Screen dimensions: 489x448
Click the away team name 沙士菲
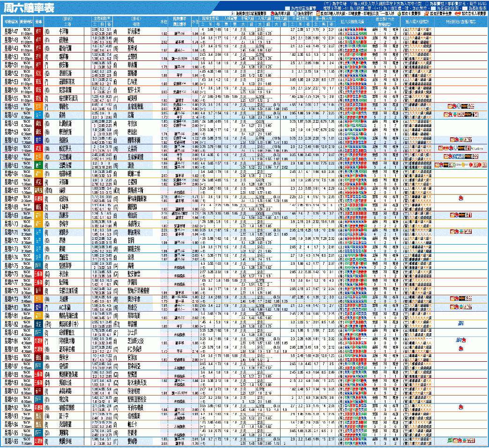(132, 332)
